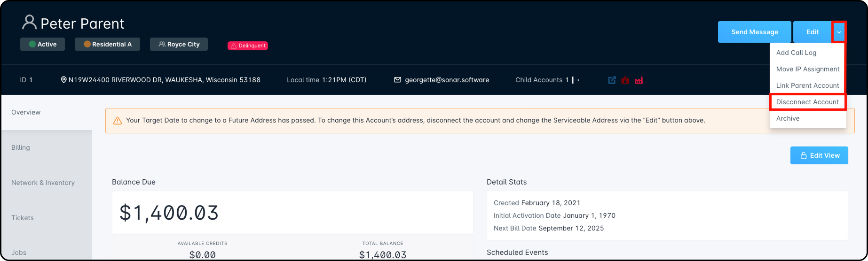This screenshot has height=261, width=868.
Task: Click the Delinquent status badge
Action: pyautogui.click(x=248, y=46)
